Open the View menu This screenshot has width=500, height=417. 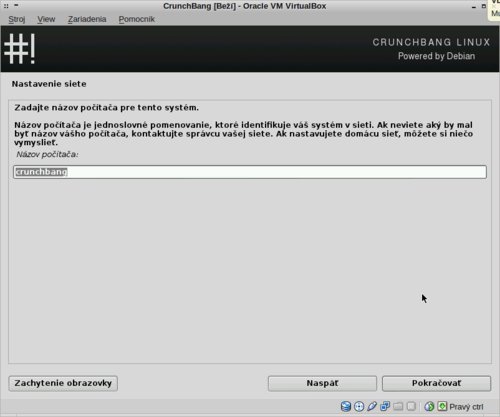click(46, 19)
